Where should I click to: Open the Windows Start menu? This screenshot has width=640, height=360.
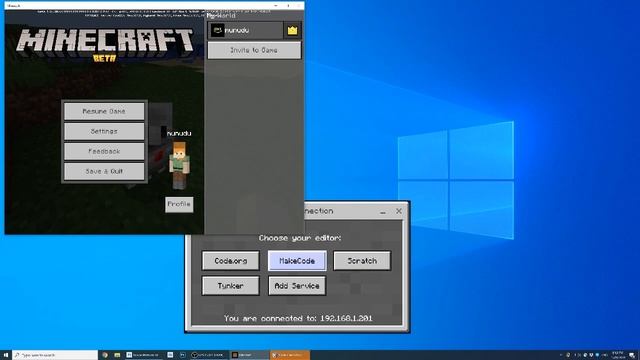pyautogui.click(x=6, y=355)
